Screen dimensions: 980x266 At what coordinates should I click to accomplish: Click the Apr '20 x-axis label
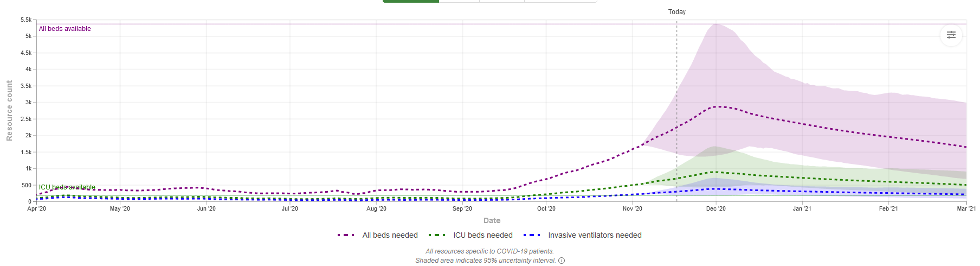[x=36, y=208]
